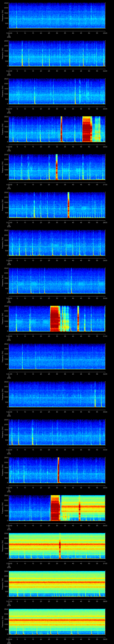Image resolution: width=114 pixels, height=644 pixels.
Task: Click the 5:29:00 start time label
Action: (x=9, y=298)
